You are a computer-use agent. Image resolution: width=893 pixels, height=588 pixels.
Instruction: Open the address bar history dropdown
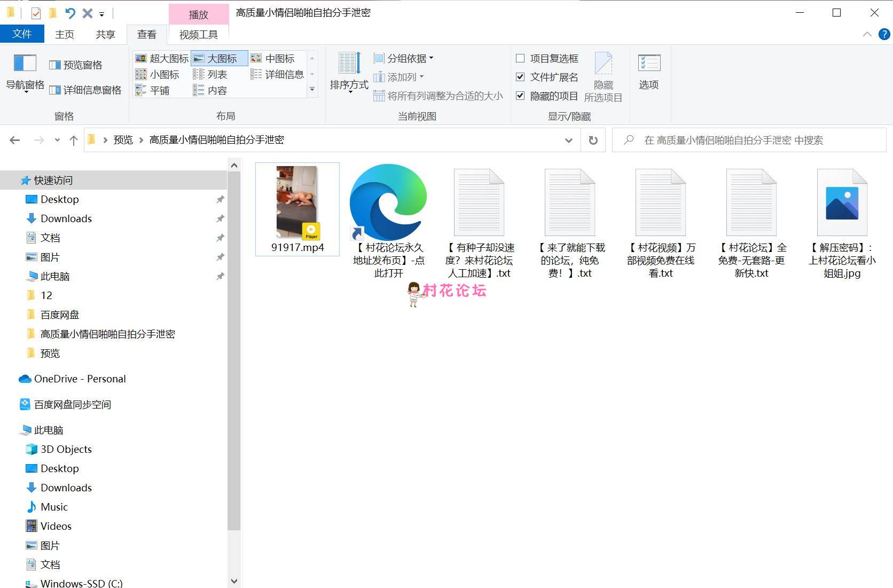tap(568, 140)
